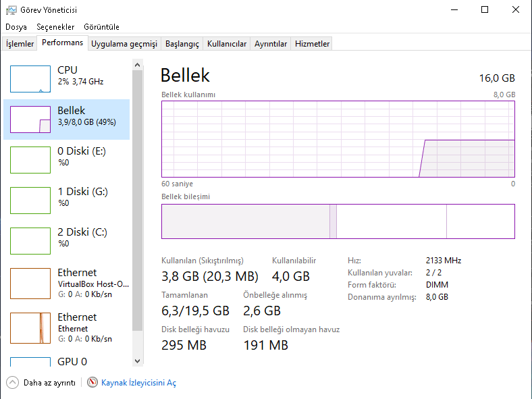Viewport: 532px width, 399px height.
Task: Select the CPU mini graph thumbnail
Action: (30, 79)
